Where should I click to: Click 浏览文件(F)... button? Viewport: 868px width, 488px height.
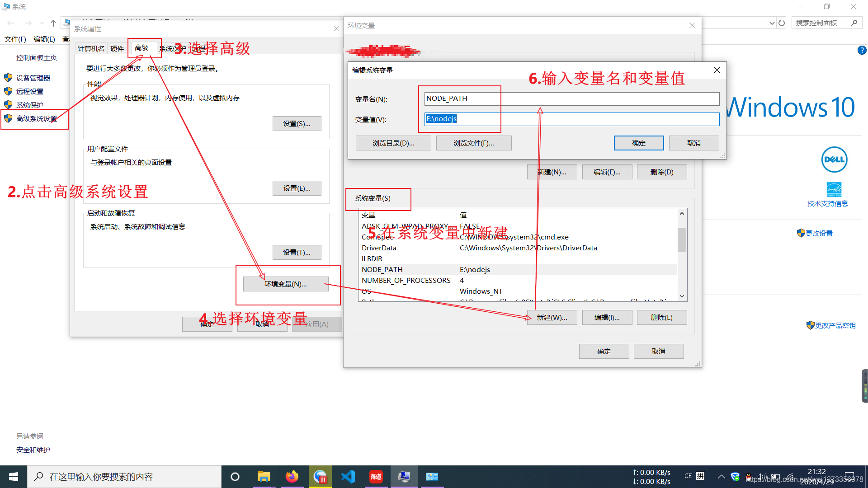tap(474, 143)
